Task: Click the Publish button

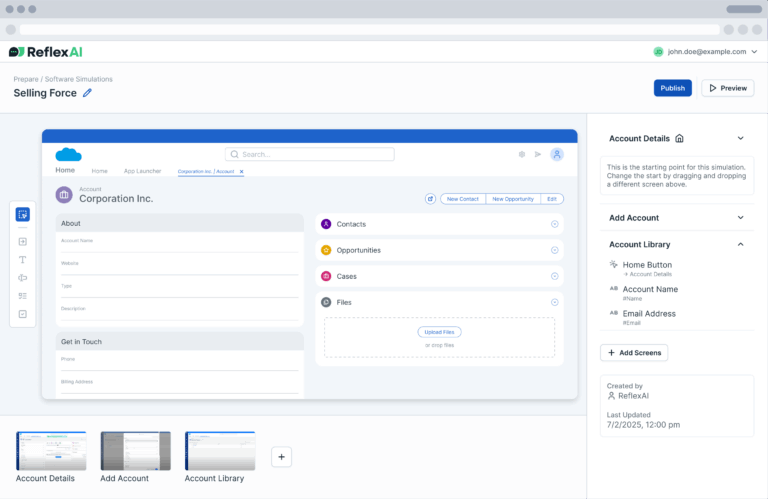Action: tap(672, 88)
